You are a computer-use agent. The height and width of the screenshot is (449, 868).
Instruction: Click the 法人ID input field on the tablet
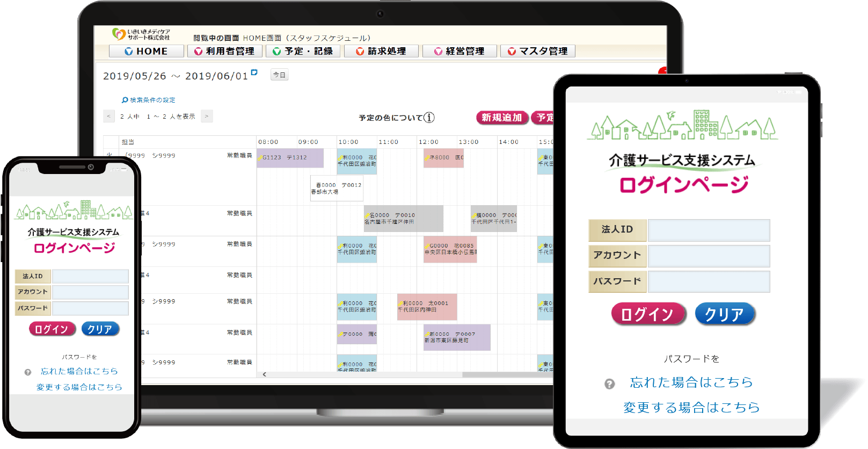point(709,230)
